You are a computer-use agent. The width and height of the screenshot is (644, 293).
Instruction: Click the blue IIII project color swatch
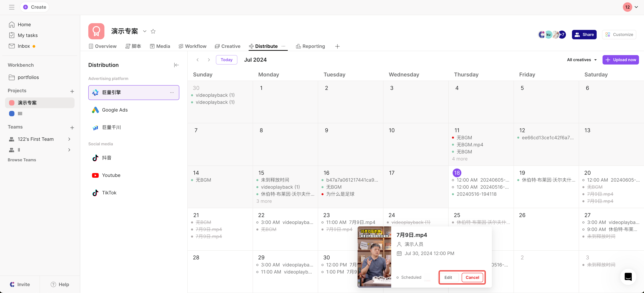coord(12,114)
